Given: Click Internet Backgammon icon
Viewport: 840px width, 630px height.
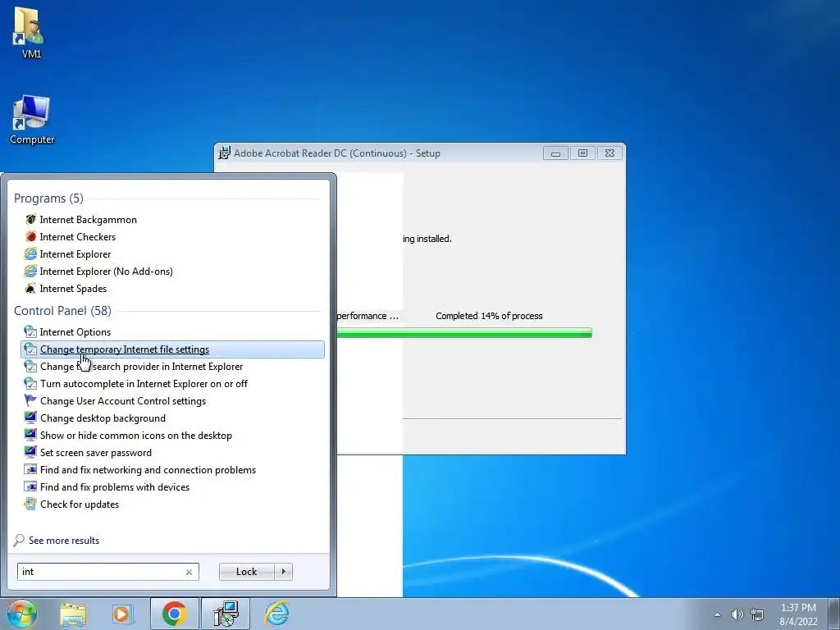Looking at the screenshot, I should (30, 220).
